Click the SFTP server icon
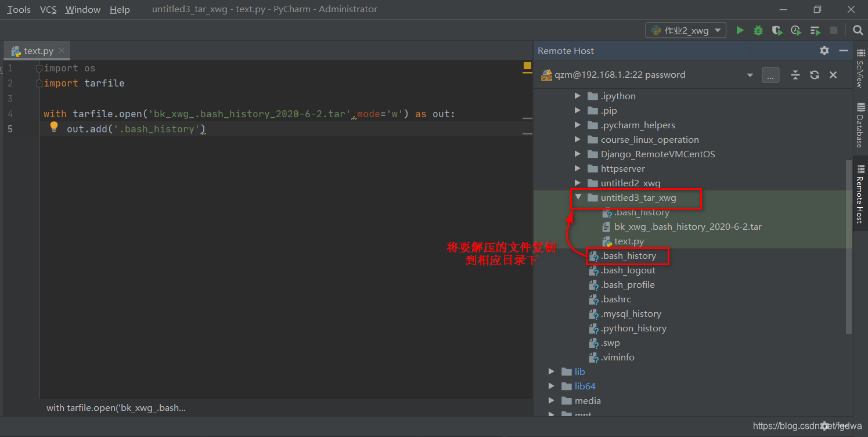This screenshot has height=437, width=868. pyautogui.click(x=546, y=75)
